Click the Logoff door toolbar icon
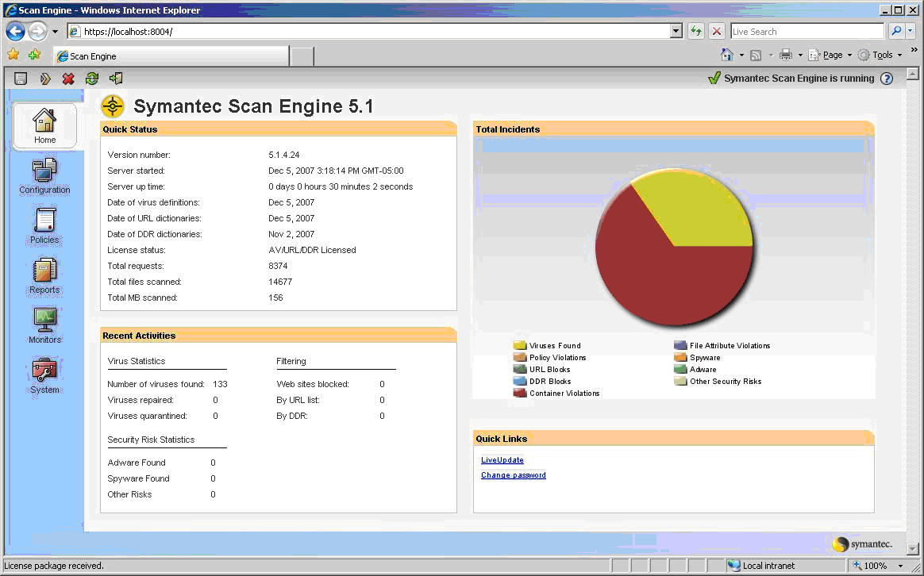 click(116, 79)
